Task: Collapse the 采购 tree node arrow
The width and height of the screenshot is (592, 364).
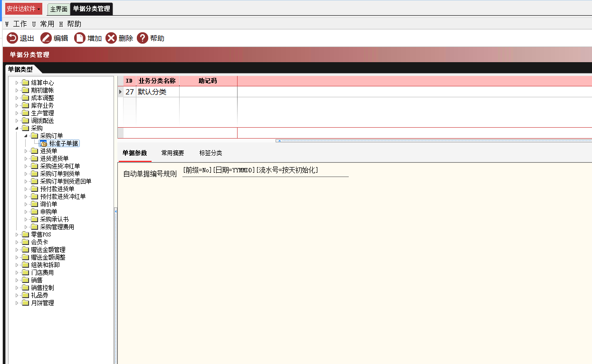Action: click(x=17, y=128)
